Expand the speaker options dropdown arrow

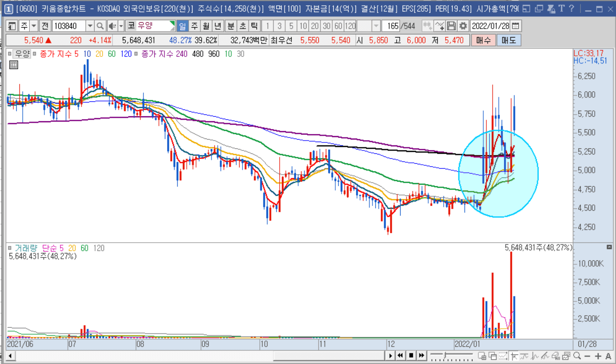(x=121, y=26)
